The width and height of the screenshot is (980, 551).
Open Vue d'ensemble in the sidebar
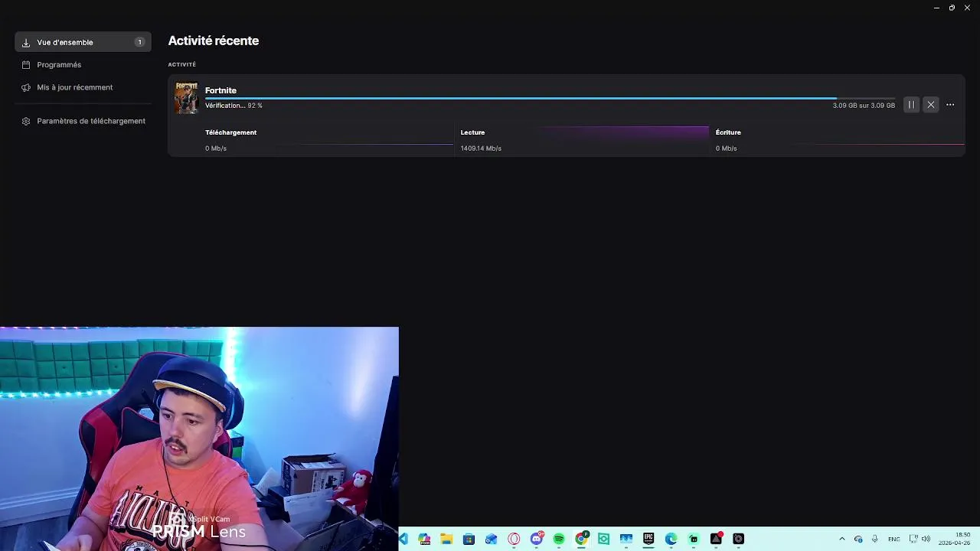[83, 42]
